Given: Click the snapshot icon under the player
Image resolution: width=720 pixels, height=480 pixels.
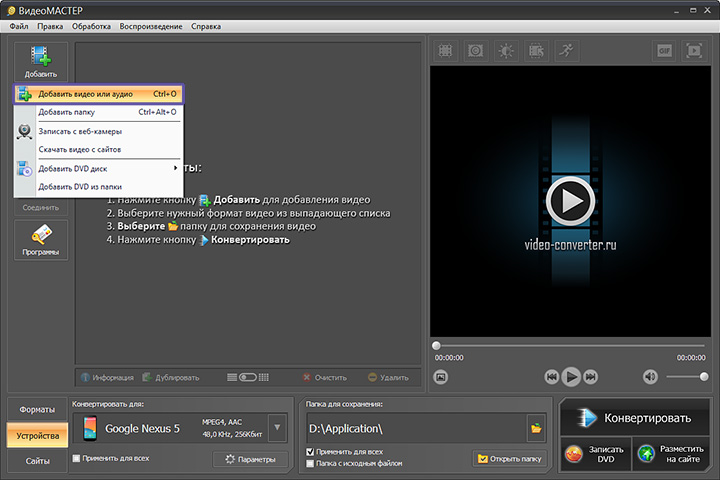Looking at the screenshot, I should [440, 377].
